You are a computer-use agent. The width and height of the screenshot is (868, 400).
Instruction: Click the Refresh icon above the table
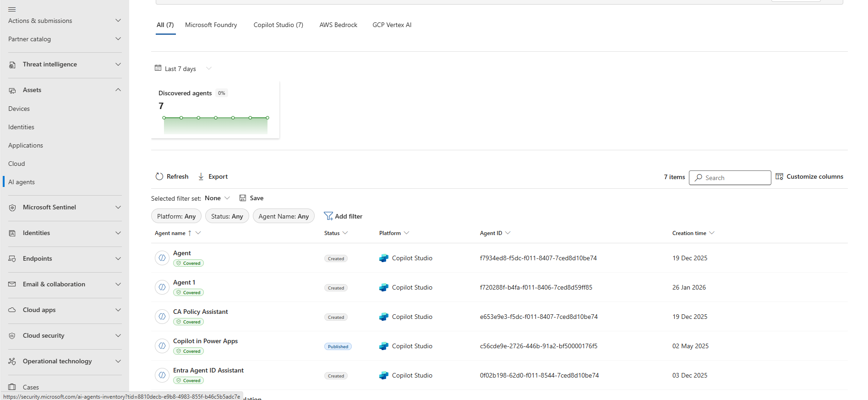159,176
